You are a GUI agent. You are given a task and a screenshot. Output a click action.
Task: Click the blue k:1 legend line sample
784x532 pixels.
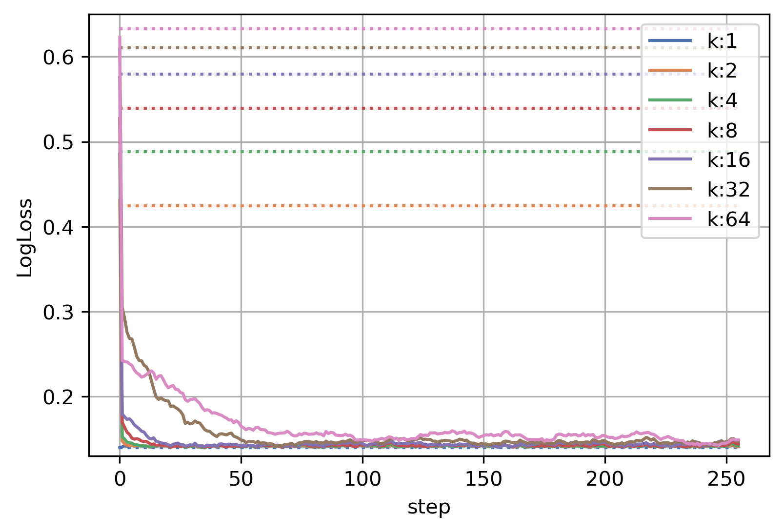click(x=670, y=40)
